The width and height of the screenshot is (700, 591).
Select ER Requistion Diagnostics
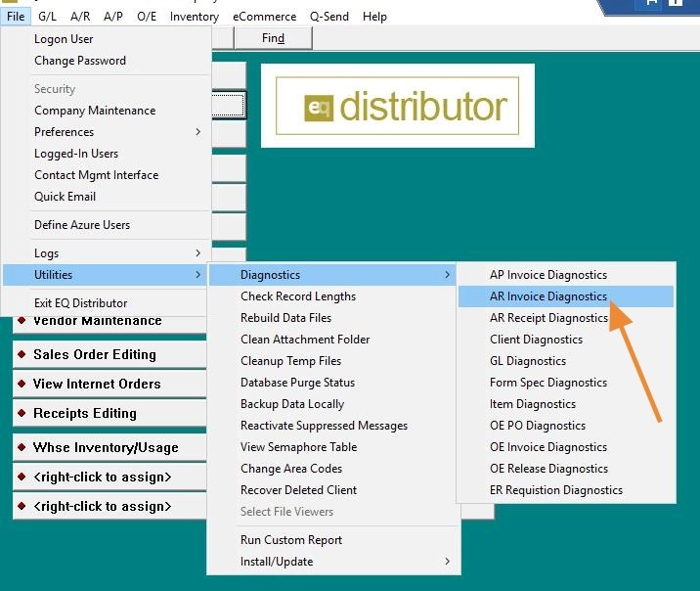566,489
